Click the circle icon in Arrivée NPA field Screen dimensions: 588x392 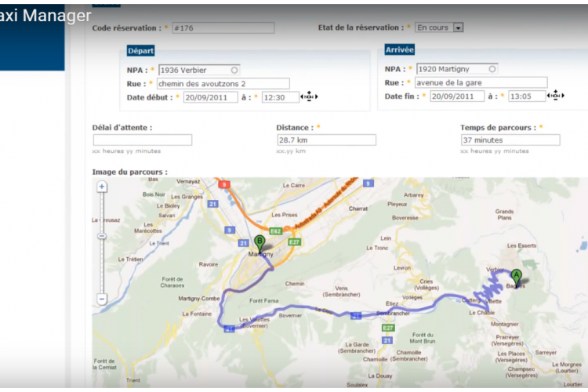click(x=492, y=69)
